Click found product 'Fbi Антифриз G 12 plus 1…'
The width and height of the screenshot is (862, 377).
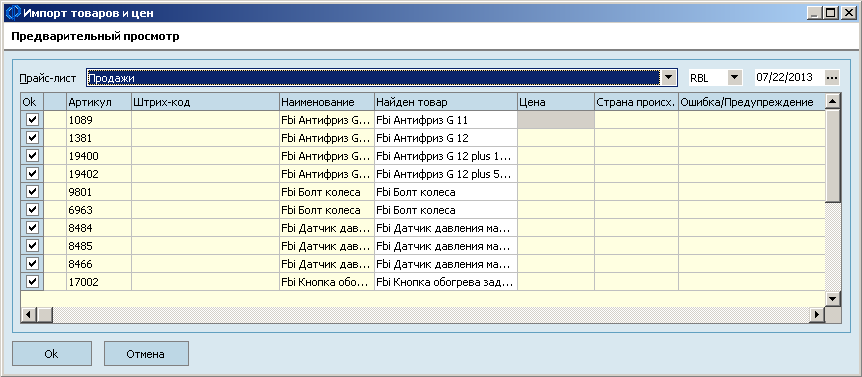tap(446, 156)
